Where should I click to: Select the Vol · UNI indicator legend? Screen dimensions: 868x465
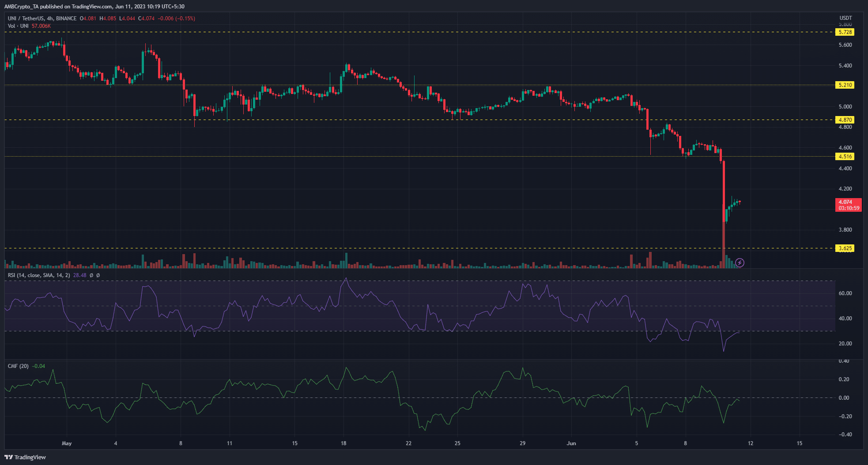coord(18,26)
